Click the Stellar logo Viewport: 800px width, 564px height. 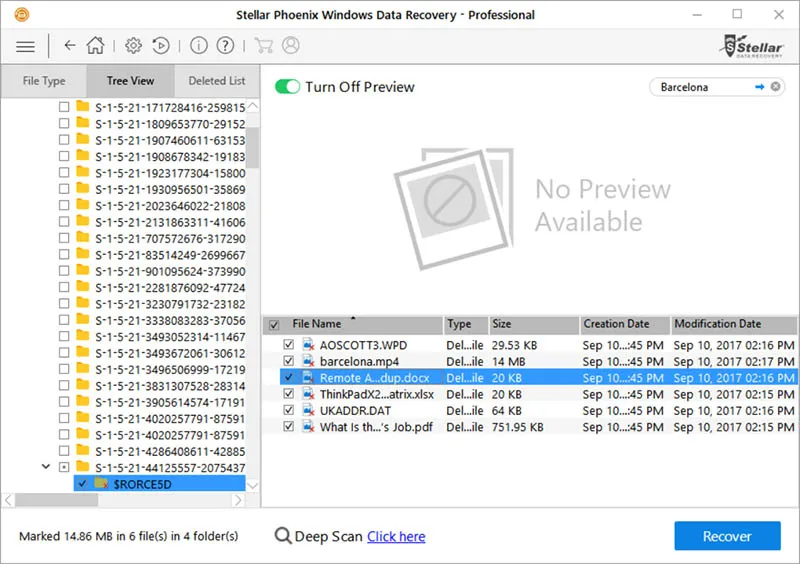(751, 46)
